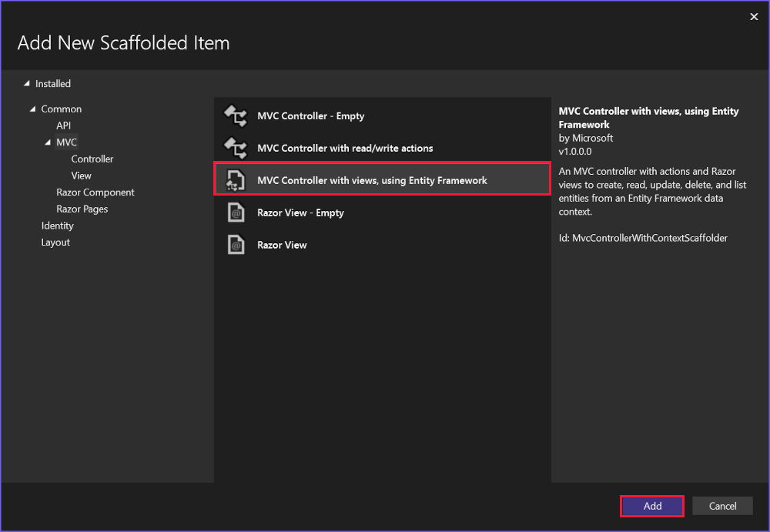Click the MVC Controller with read/write actions icon
The height and width of the screenshot is (532, 770).
(235, 148)
